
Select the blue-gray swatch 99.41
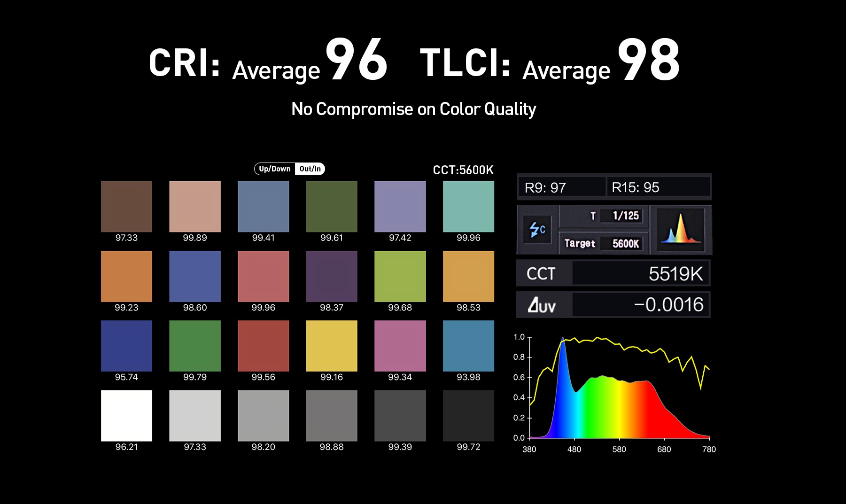coord(264,206)
